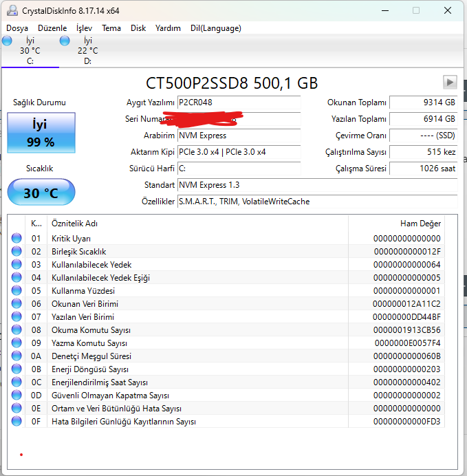This screenshot has height=476, width=467.
Task: Click status orb for Okunan Veri Birimi row
Action: tap(17, 303)
